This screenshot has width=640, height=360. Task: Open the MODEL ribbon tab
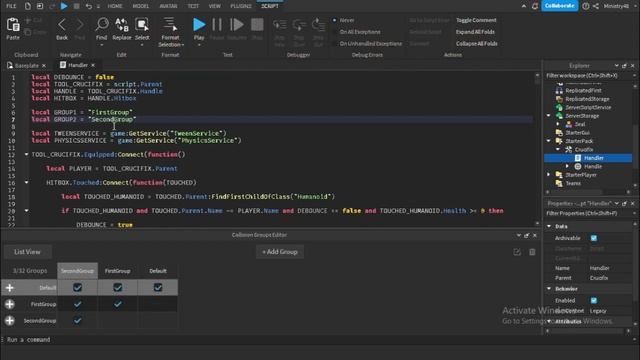point(141,6)
